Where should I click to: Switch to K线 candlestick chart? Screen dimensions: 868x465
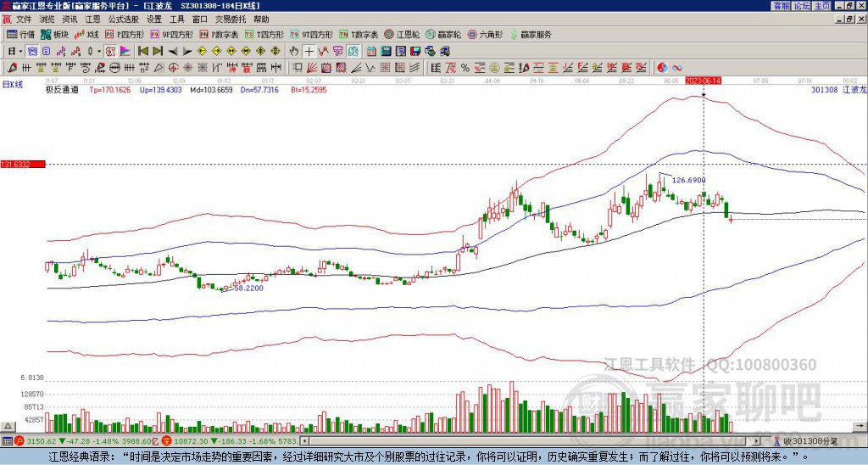[x=86, y=34]
